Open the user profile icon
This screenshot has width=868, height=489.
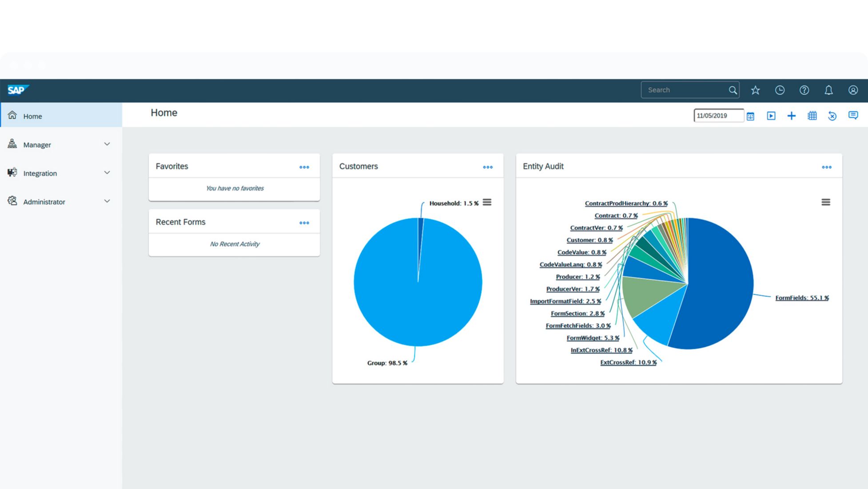tap(853, 90)
